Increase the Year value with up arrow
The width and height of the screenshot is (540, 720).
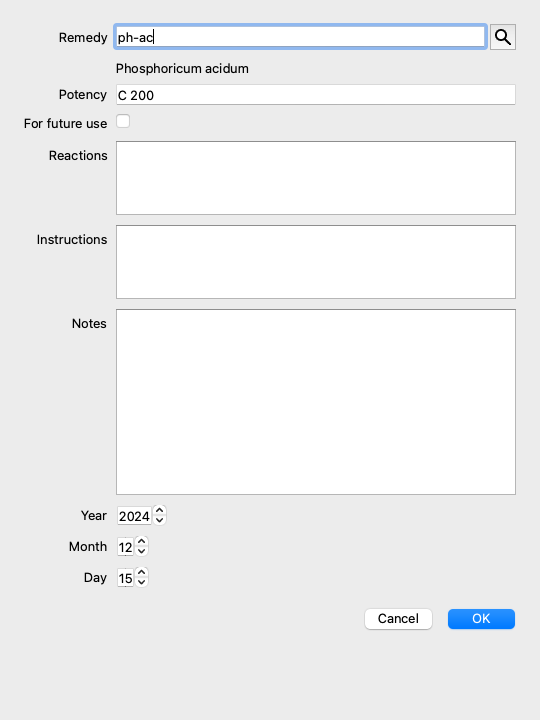point(159,510)
